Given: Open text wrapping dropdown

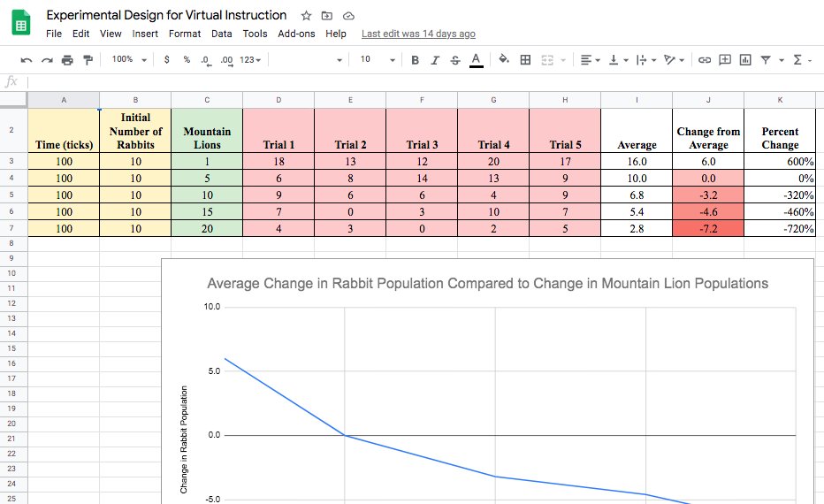Looking at the screenshot, I should [x=646, y=60].
